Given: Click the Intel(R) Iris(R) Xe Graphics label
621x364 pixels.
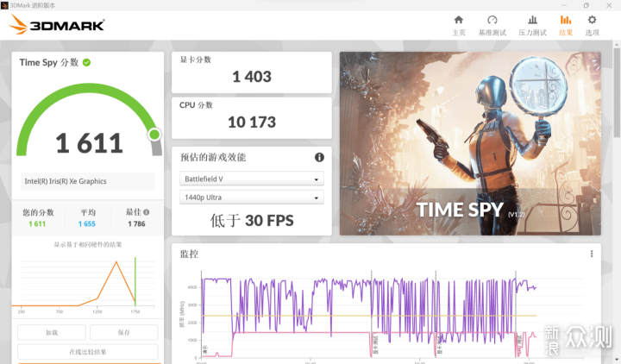Looking at the screenshot, I should 66,181.
